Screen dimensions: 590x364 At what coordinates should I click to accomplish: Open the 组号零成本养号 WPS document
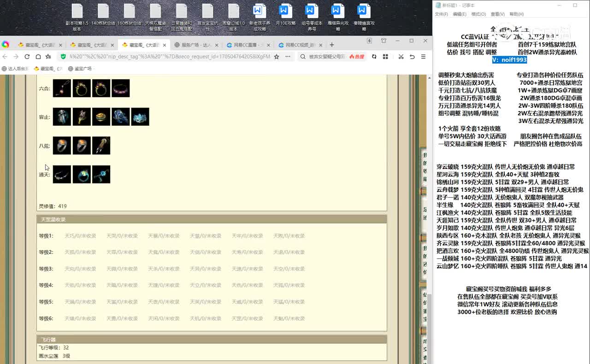[312, 18]
